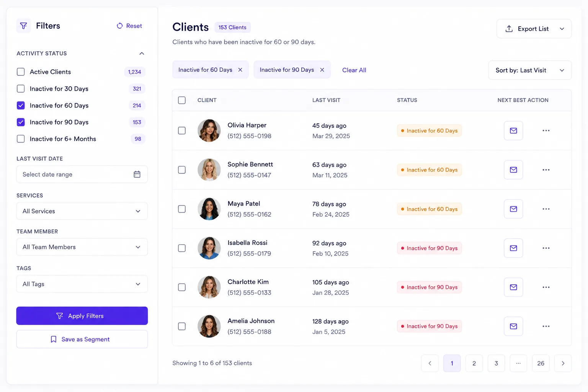Tick the checkbox for Amelia Johnson
Viewport: 588px width, 392px height.
coord(182,326)
